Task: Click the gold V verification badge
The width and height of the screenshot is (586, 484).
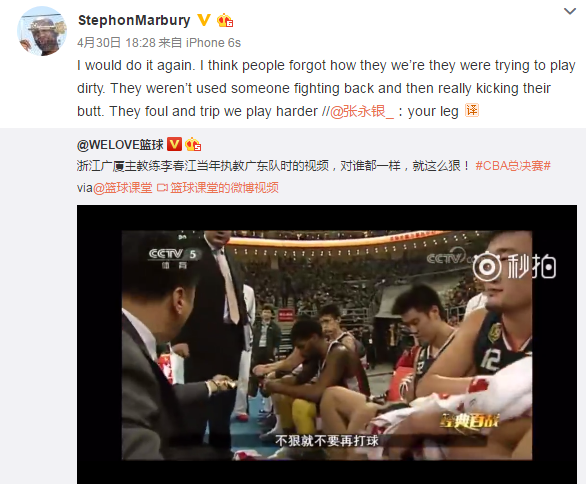Action: click(204, 20)
